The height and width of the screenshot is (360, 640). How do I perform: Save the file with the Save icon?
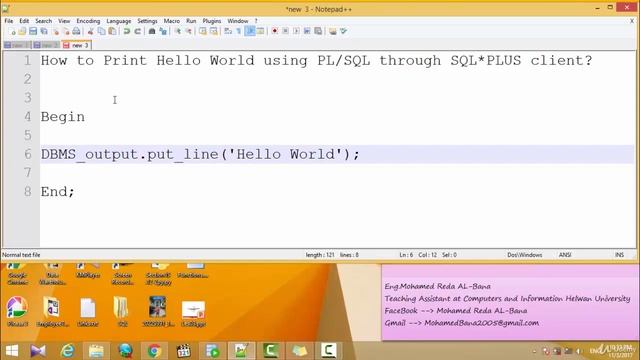click(33, 31)
